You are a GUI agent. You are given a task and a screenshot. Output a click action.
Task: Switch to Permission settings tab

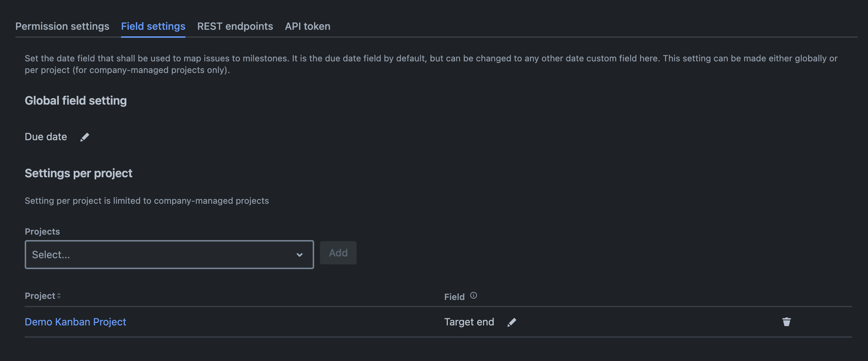pos(62,27)
